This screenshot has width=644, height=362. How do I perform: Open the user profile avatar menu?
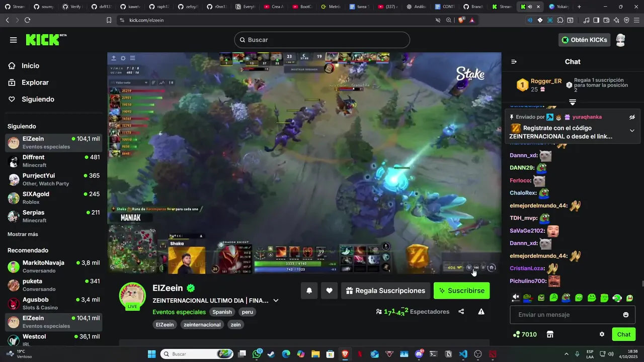(621, 40)
